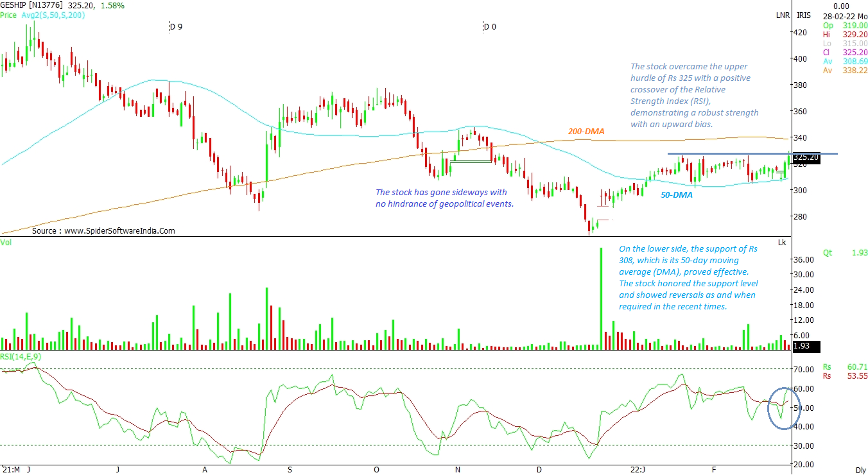Click the IRIS label at top right
868x475 pixels.
coord(804,15)
